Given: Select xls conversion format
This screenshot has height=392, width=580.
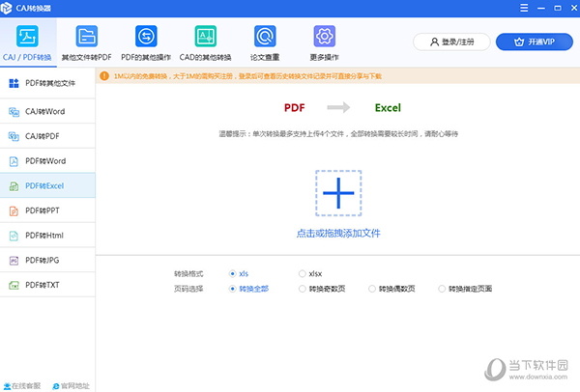Looking at the screenshot, I should [x=239, y=274].
